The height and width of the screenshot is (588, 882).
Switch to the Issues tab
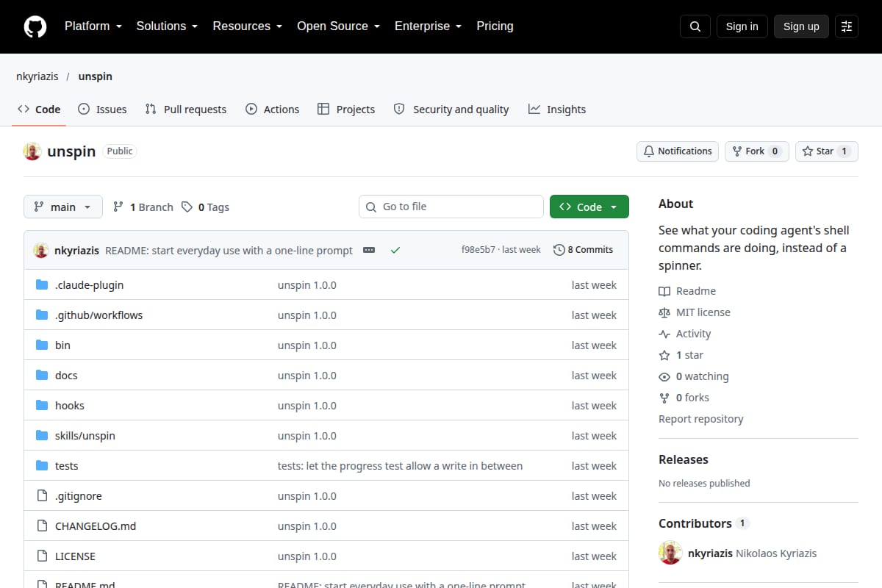click(x=103, y=110)
